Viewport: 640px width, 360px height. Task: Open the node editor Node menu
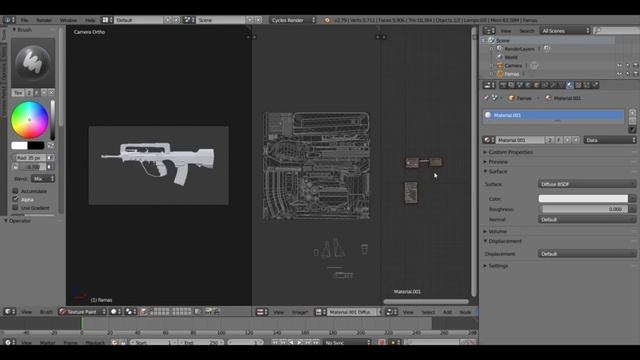click(465, 312)
